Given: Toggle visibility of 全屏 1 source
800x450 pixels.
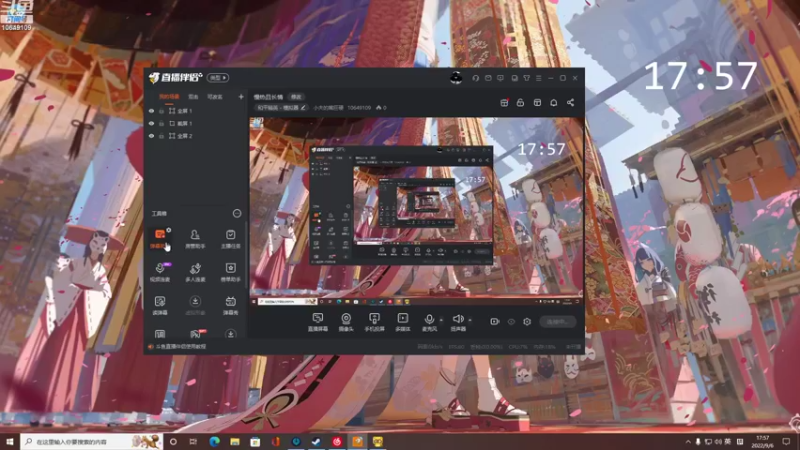Looking at the screenshot, I should pyautogui.click(x=151, y=111).
